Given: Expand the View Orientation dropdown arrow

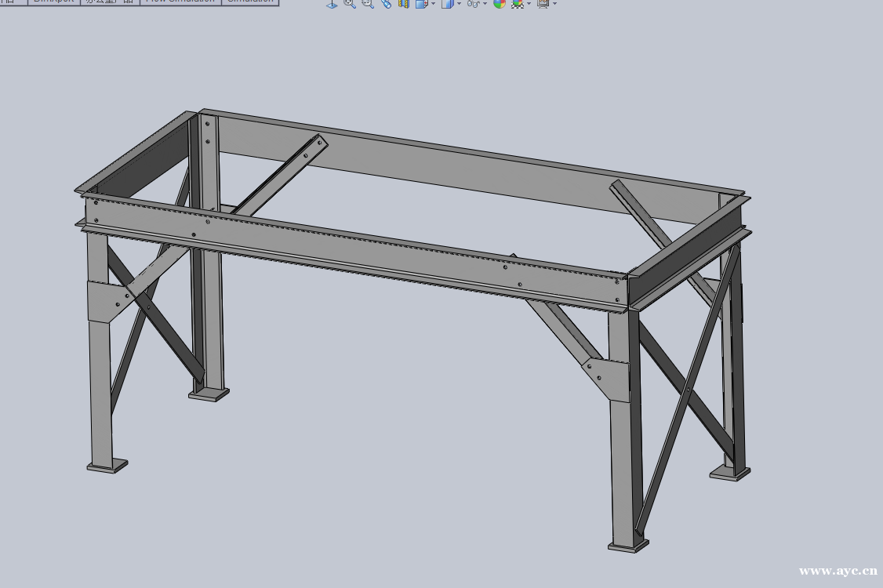Looking at the screenshot, I should pyautogui.click(x=433, y=4).
